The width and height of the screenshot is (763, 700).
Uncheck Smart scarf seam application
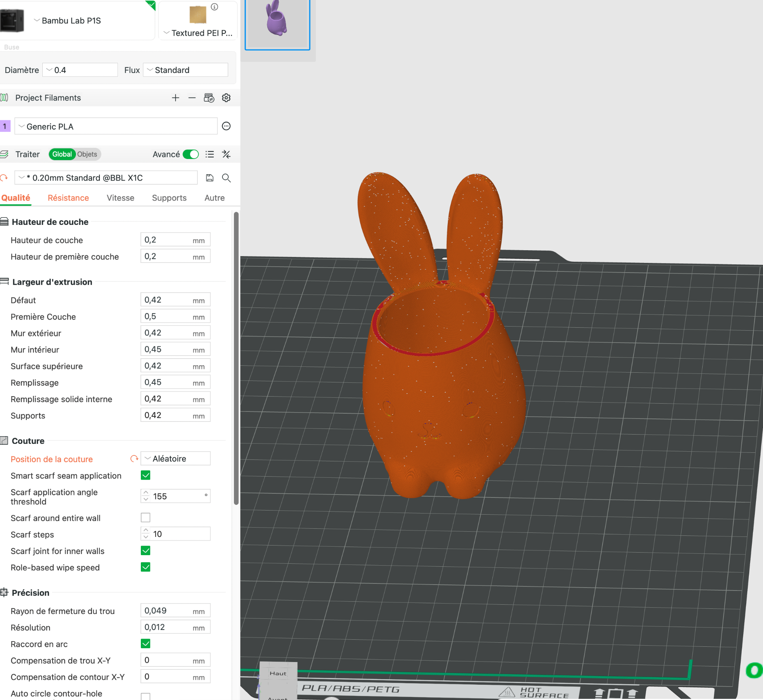point(146,475)
